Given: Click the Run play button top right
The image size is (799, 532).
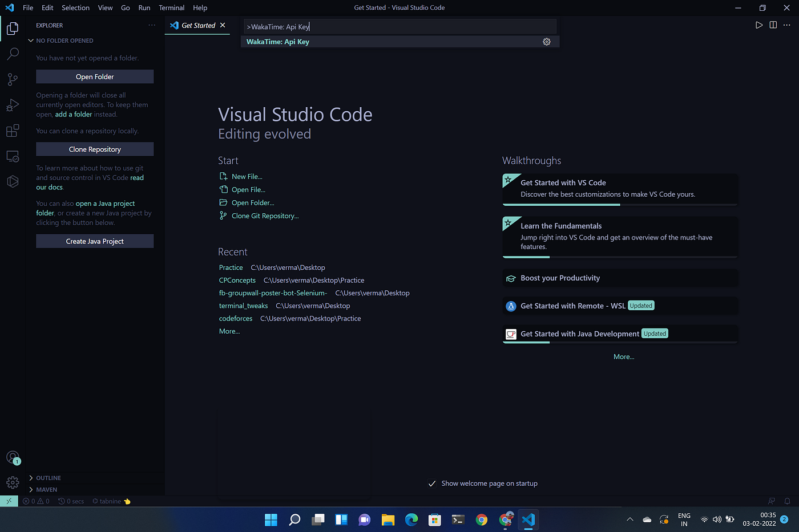Looking at the screenshot, I should (759, 25).
